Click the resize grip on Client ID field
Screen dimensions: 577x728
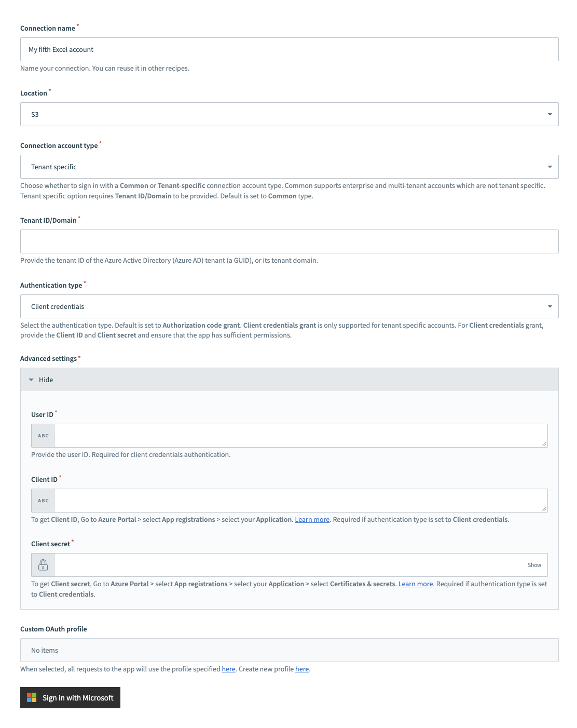pos(544,509)
